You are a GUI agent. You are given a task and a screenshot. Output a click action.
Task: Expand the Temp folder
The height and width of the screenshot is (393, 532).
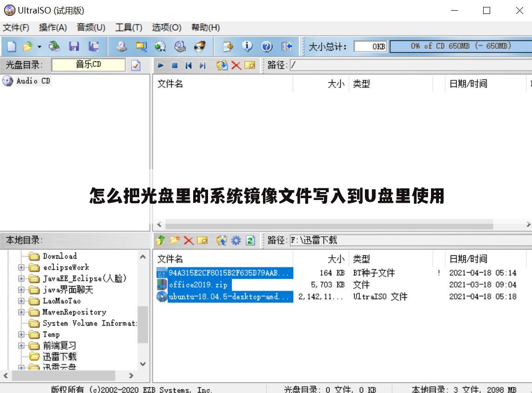21,335
